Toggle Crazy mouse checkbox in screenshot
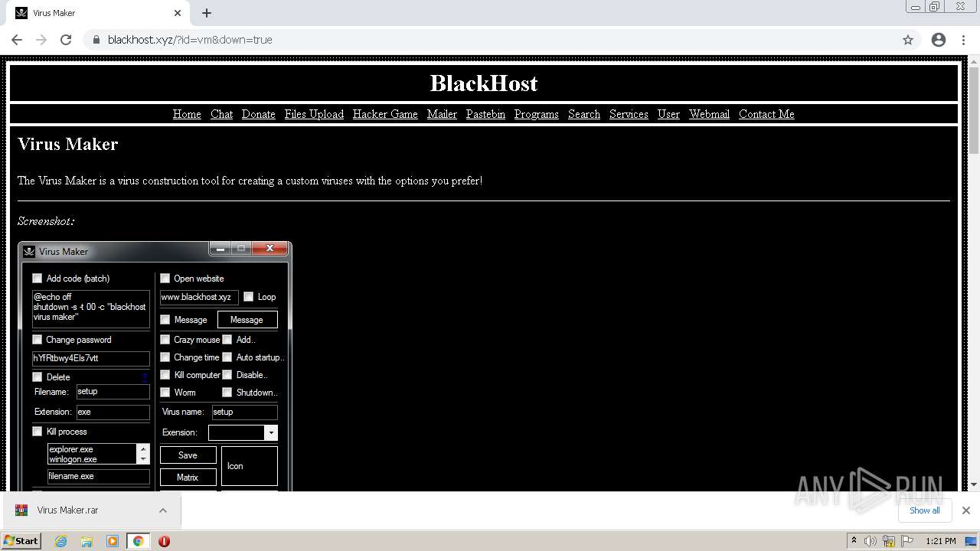 165,340
